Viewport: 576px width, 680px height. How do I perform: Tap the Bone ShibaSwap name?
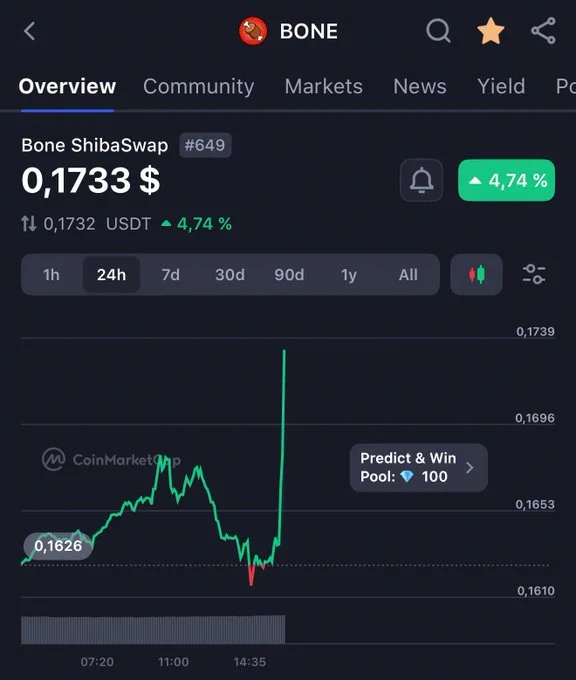pyautogui.click(x=95, y=145)
